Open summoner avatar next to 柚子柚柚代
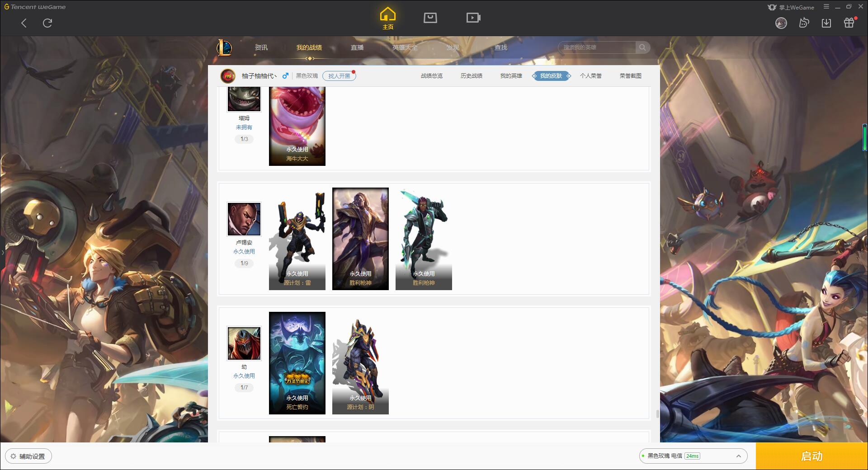 (x=228, y=76)
